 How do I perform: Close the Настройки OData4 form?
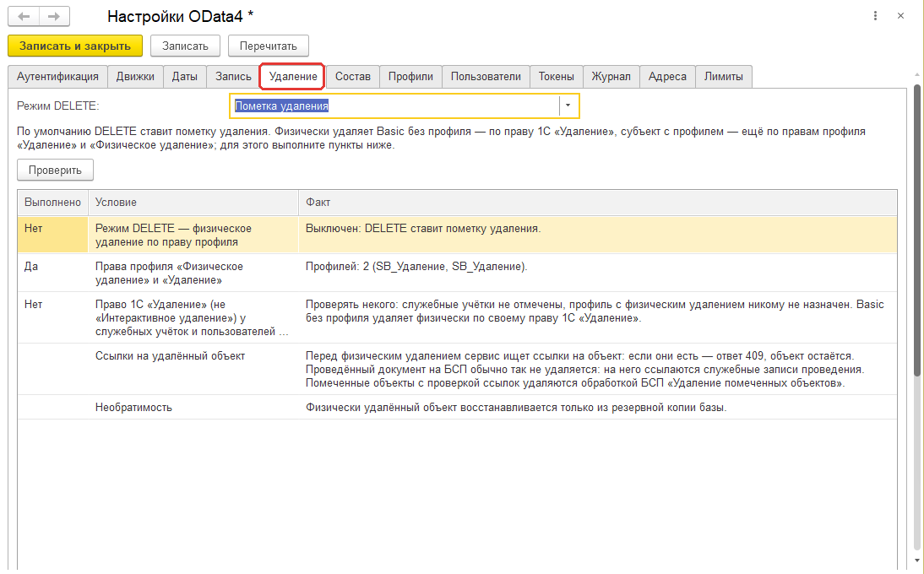[x=900, y=16]
